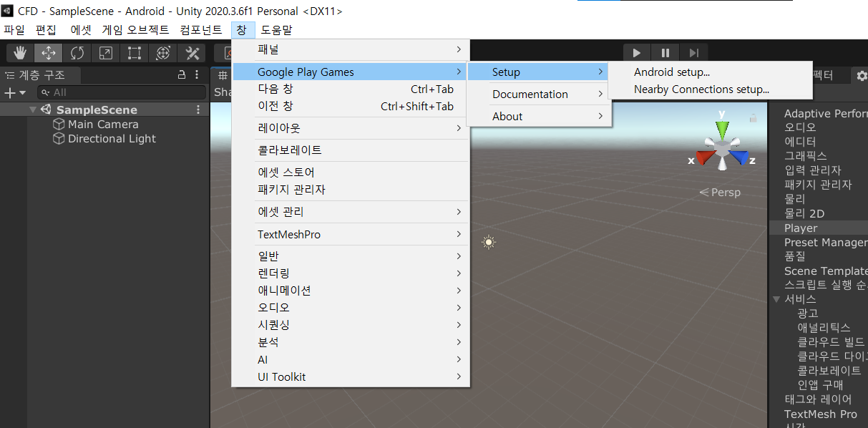The width and height of the screenshot is (868, 428).
Task: Open the 파일 menu
Action: tap(14, 30)
